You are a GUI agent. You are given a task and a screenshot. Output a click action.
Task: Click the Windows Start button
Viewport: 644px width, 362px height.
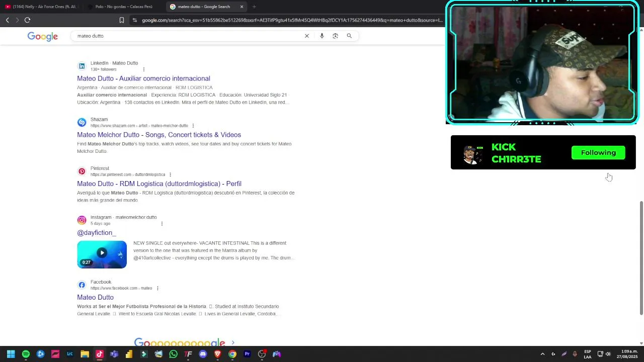(x=11, y=354)
